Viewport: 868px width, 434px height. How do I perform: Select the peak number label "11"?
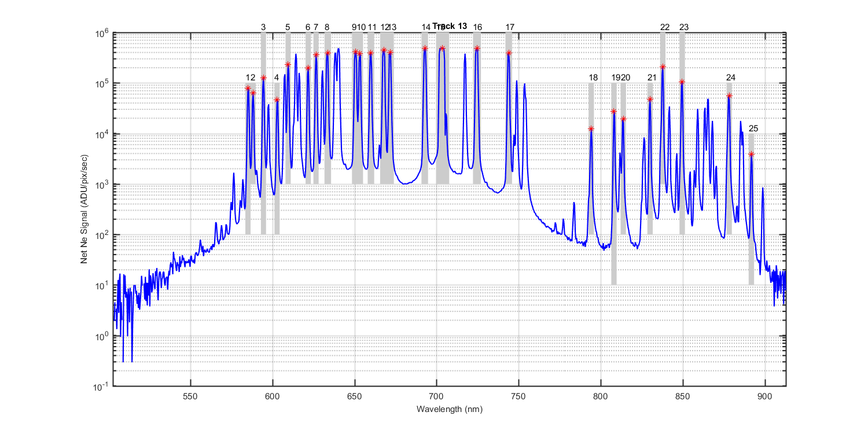coord(372,27)
